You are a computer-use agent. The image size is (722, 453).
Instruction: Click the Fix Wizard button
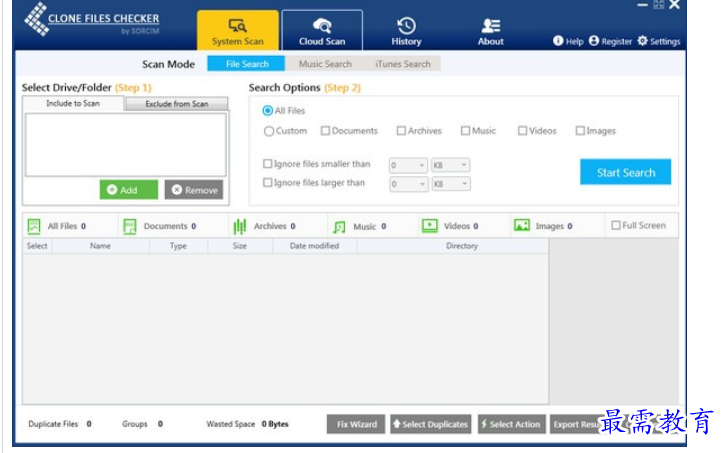pos(356,424)
